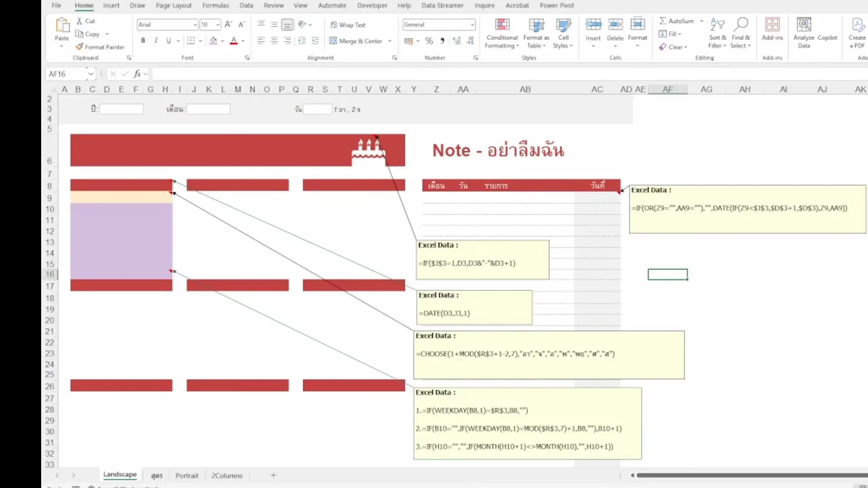
Task: Toggle bold formatting
Action: tap(143, 40)
